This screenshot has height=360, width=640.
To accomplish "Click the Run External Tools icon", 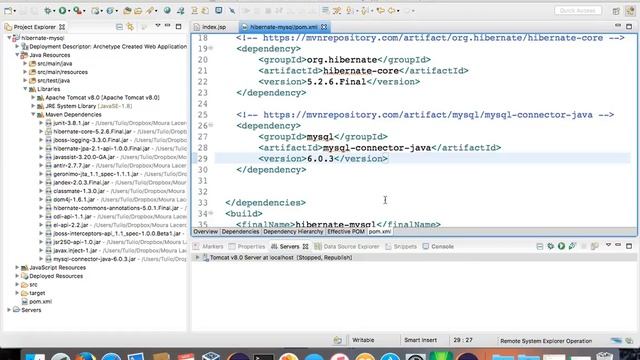I will coord(77,11).
